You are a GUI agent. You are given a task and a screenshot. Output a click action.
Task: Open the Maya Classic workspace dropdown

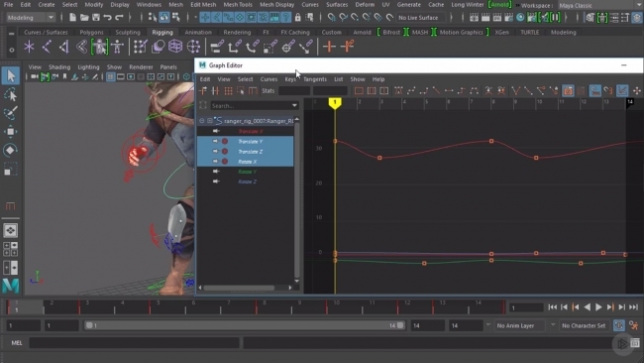point(599,5)
